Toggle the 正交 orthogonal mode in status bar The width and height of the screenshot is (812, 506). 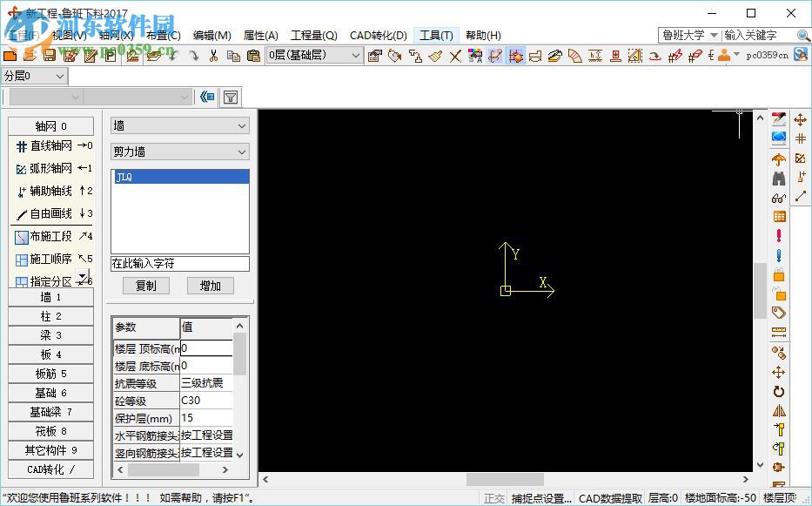(494, 498)
